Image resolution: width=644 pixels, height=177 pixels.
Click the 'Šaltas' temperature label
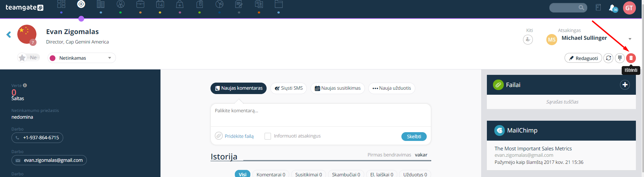pos(18,98)
